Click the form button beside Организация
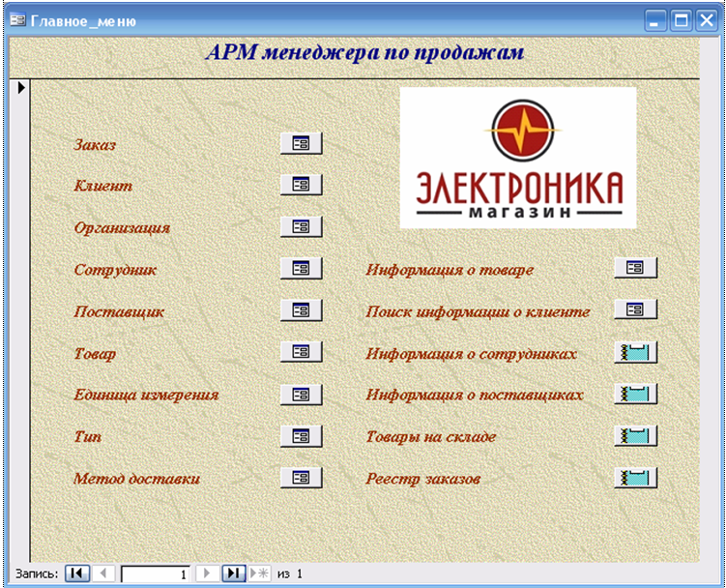 point(301,227)
